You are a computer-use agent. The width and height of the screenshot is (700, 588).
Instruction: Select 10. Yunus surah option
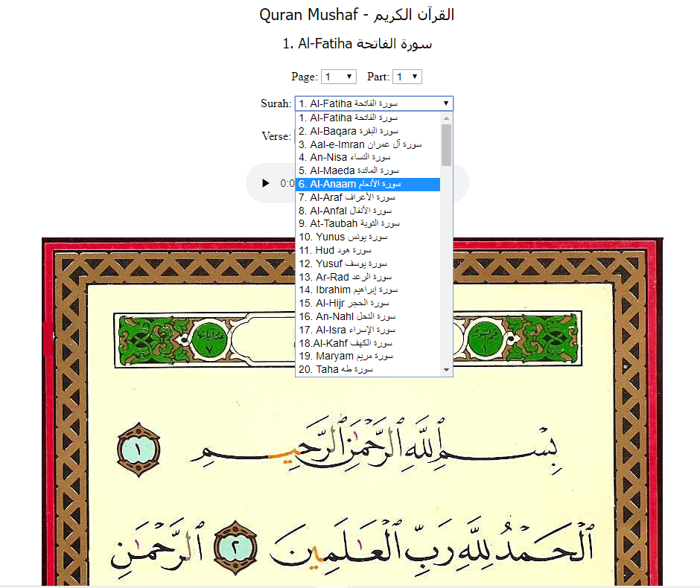click(368, 237)
